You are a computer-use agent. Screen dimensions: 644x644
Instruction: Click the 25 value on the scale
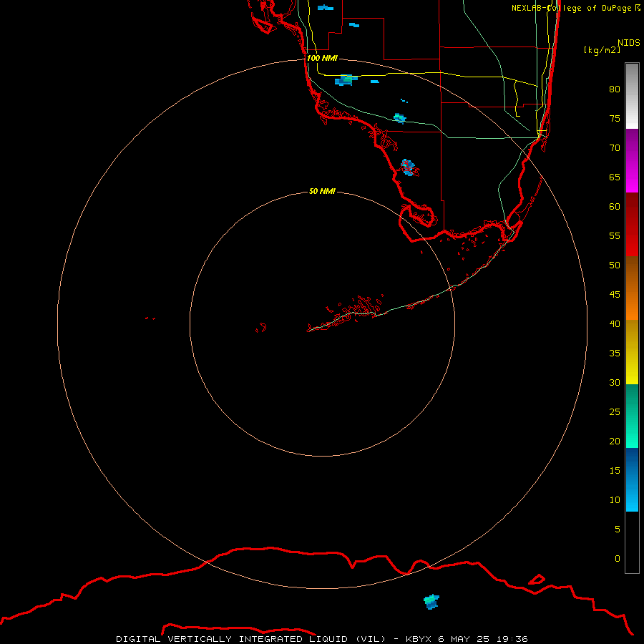click(615, 412)
